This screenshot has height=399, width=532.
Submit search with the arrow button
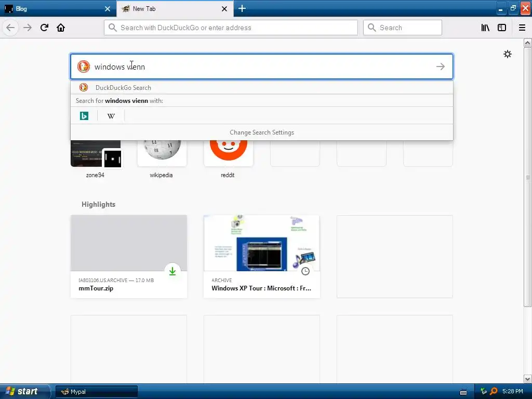click(x=441, y=66)
